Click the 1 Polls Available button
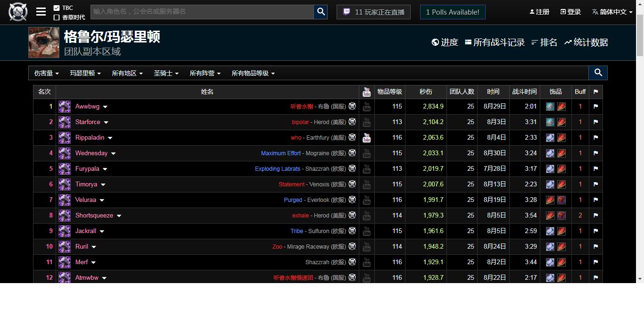644x318 pixels. pyautogui.click(x=452, y=12)
